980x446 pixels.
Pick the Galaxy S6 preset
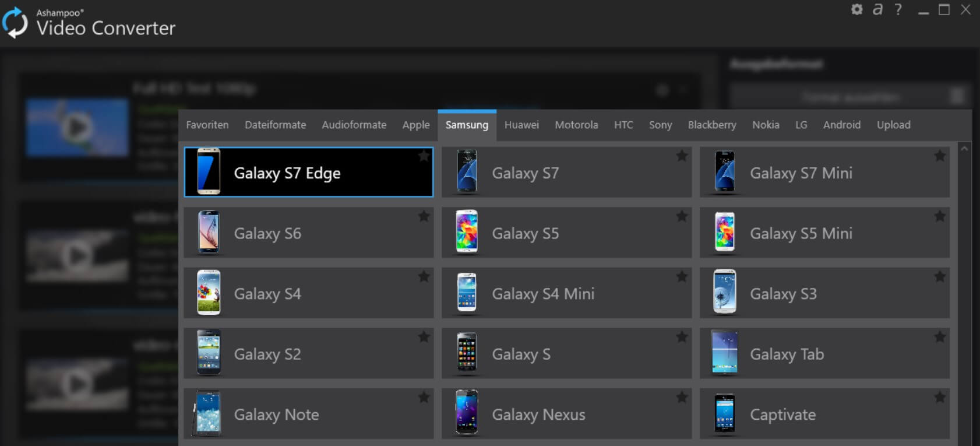click(x=309, y=233)
